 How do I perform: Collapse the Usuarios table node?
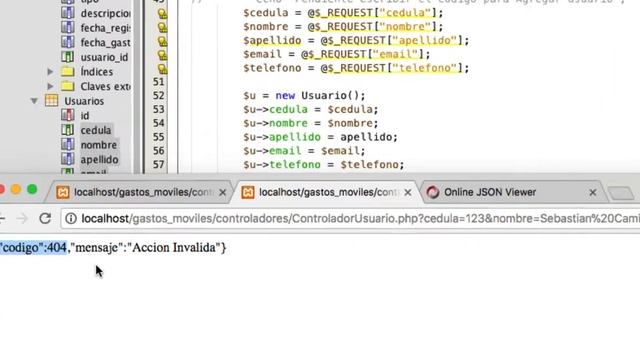[x=34, y=101]
